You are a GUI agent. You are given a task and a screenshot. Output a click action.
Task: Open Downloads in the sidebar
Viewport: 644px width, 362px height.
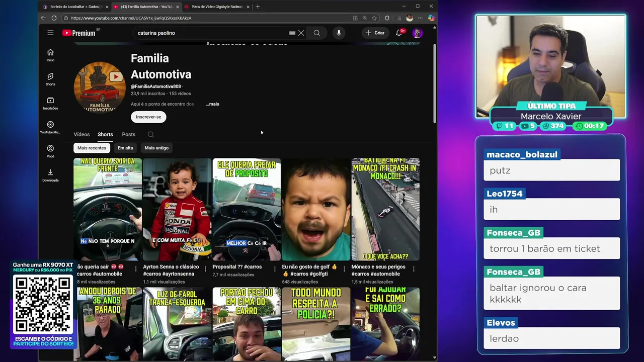pos(50,175)
